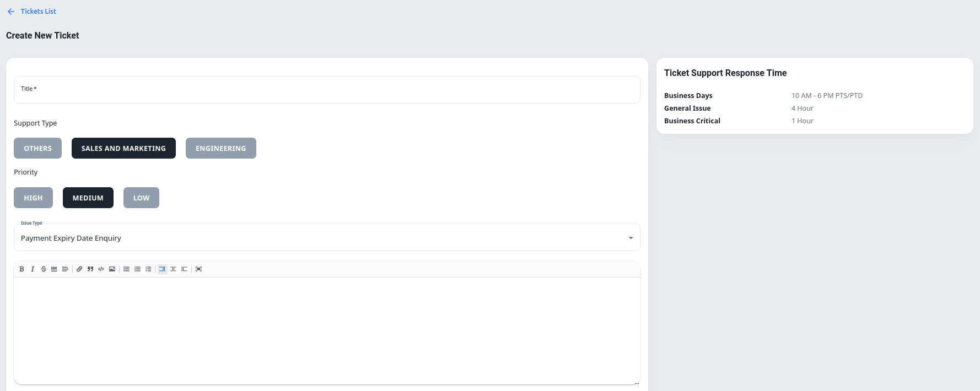980x391 pixels.
Task: Add a bulleted unordered list
Action: [126, 269]
